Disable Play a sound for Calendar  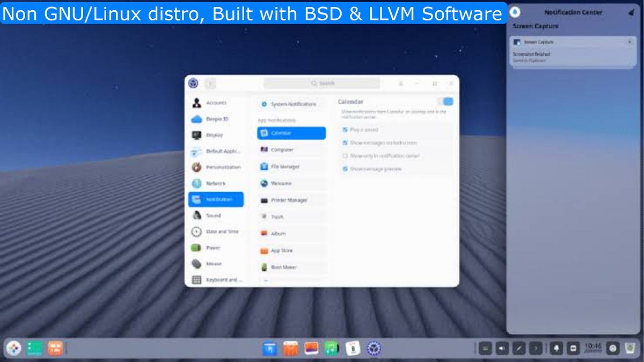345,130
